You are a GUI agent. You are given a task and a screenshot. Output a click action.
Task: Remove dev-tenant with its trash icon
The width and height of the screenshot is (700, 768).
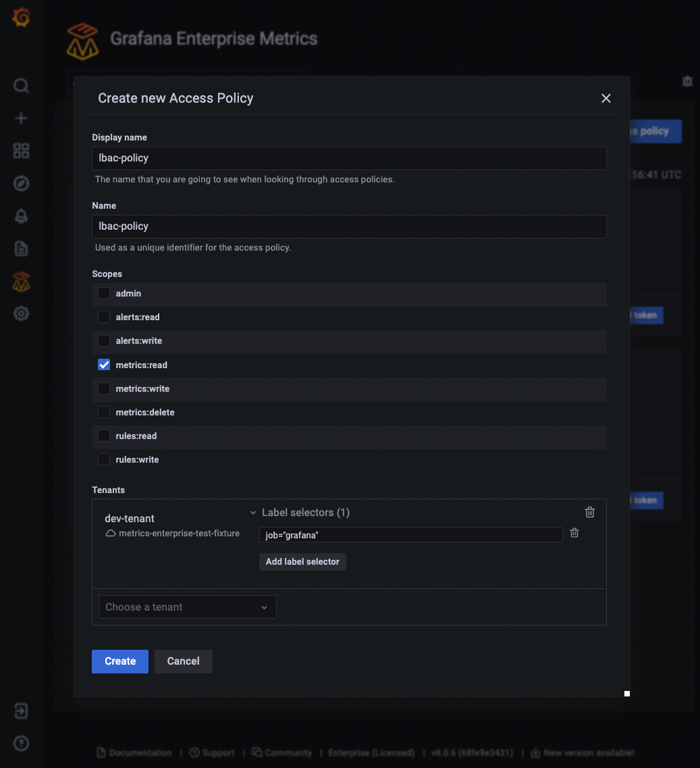590,512
